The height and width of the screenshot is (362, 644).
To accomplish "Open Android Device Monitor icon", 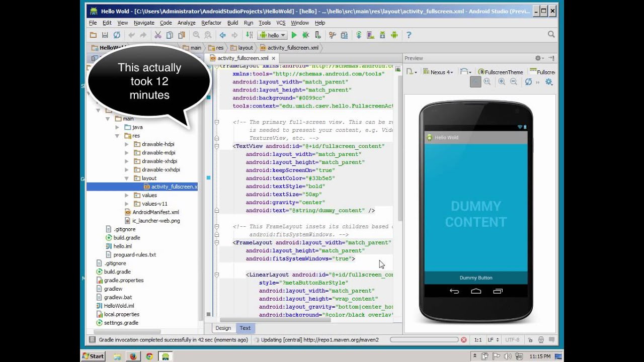I will pos(394,35).
